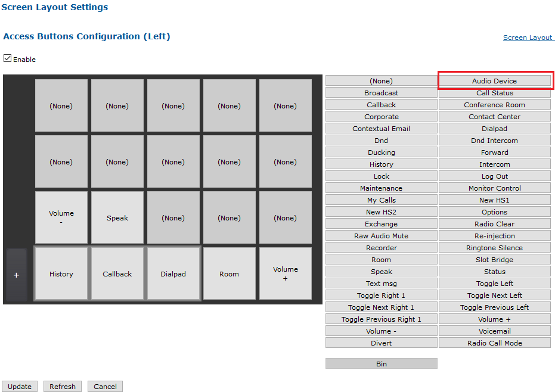Screen dimensions: 555x392
Task: Select the Dialpad cell in the grid
Action: point(173,274)
